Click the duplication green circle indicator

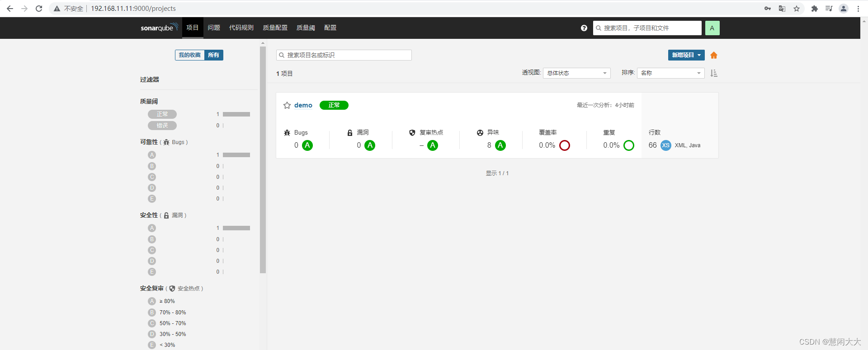(x=629, y=145)
